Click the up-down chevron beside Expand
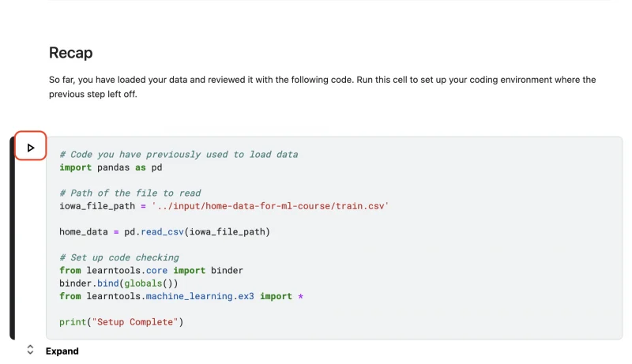The image size is (632, 364). click(30, 350)
